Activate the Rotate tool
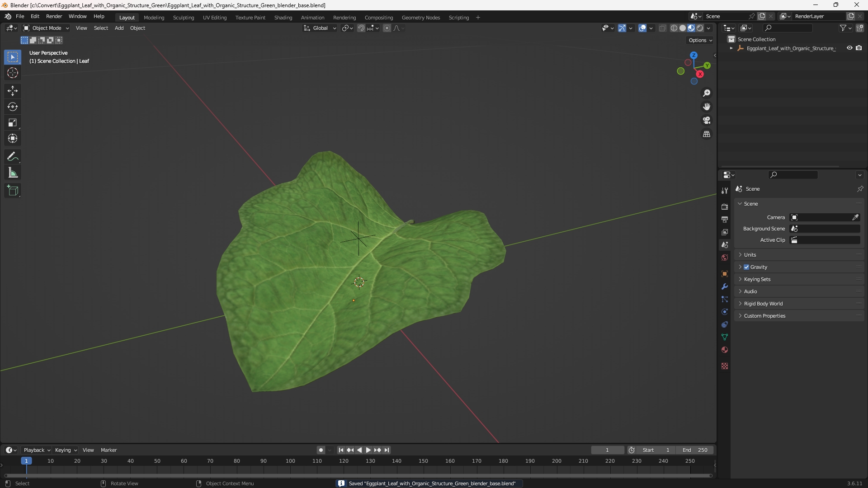 pos(13,107)
